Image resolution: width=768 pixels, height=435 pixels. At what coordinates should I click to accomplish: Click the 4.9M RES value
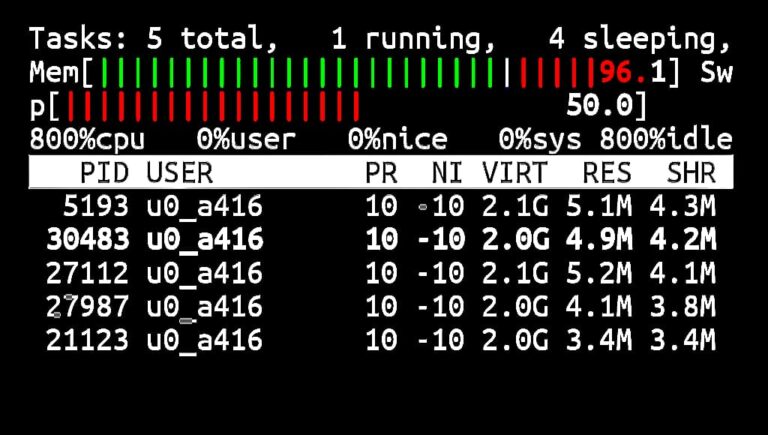point(599,240)
